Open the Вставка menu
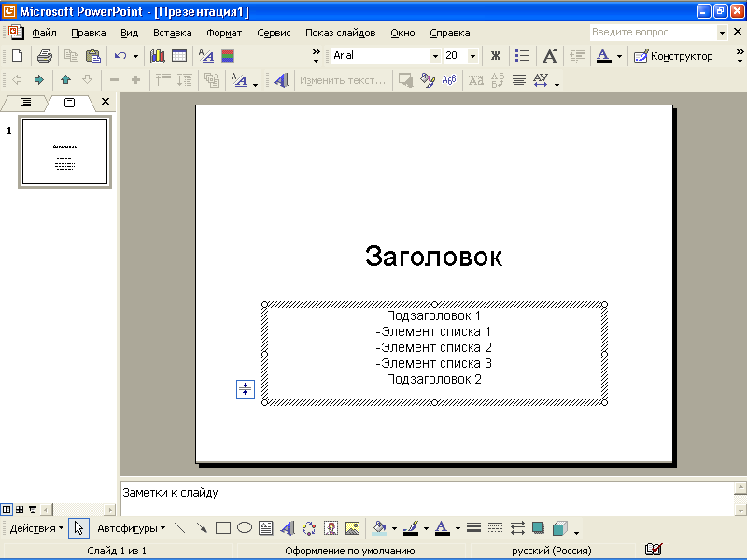 (x=172, y=33)
